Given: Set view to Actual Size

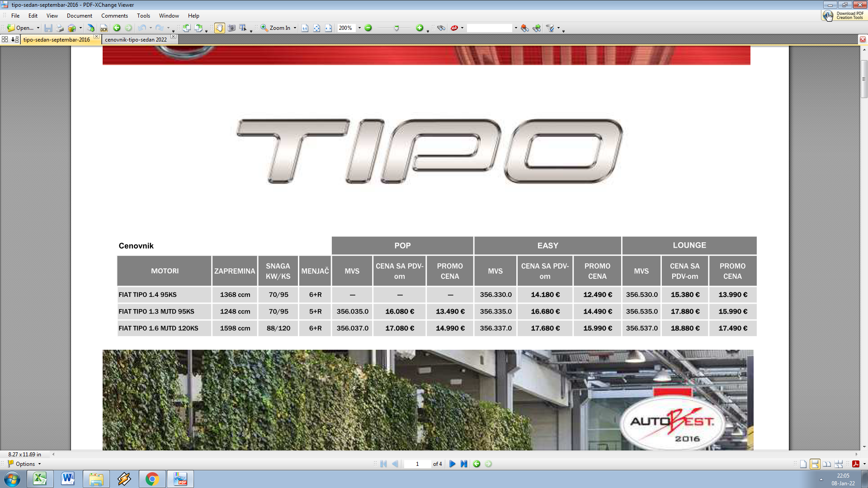Looking at the screenshot, I should 305,28.
